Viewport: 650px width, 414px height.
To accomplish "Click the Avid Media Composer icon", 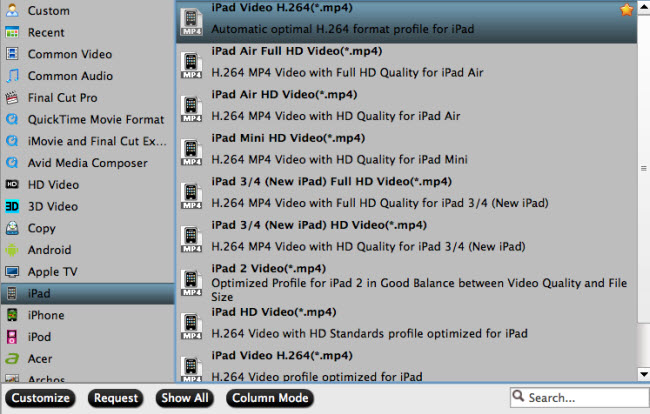I will pos(12,163).
